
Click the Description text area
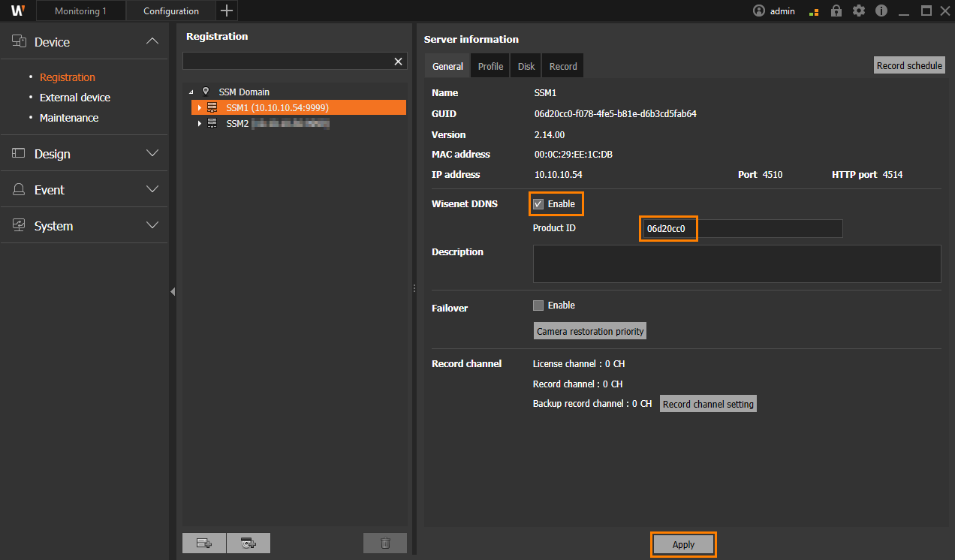pyautogui.click(x=737, y=263)
